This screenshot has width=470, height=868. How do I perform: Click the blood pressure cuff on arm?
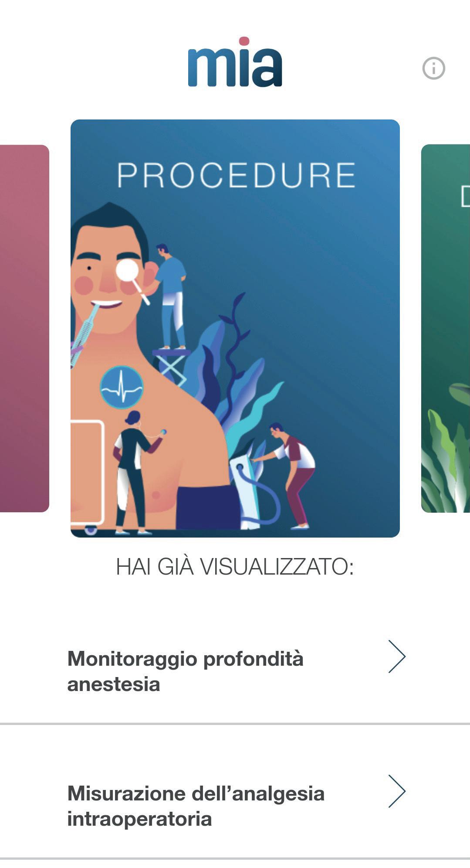point(207,507)
